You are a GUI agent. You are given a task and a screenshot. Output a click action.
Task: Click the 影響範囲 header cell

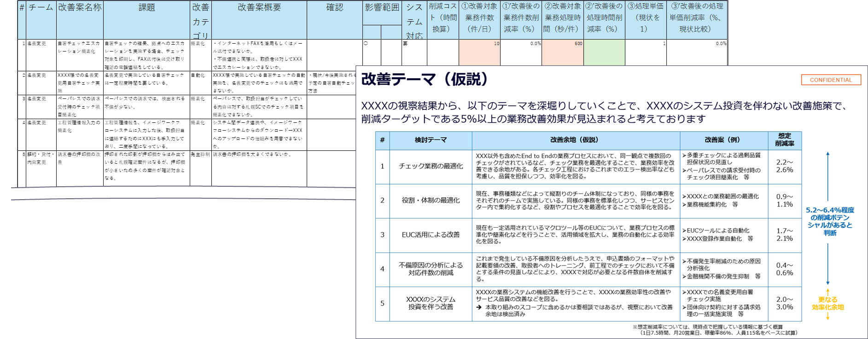tap(382, 13)
